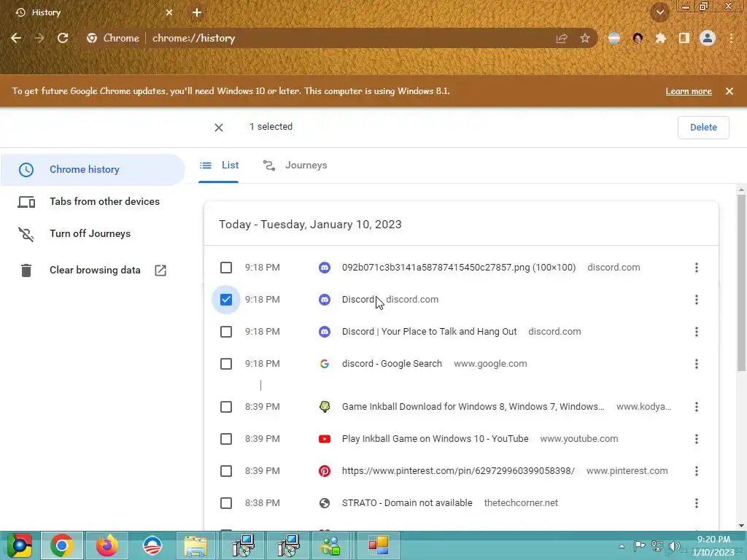Dismiss the Windows 8.1 update notice

click(729, 91)
